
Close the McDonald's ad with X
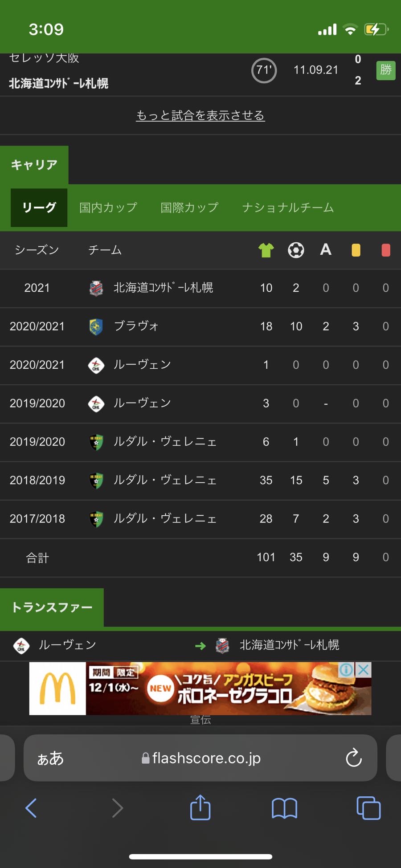364,669
